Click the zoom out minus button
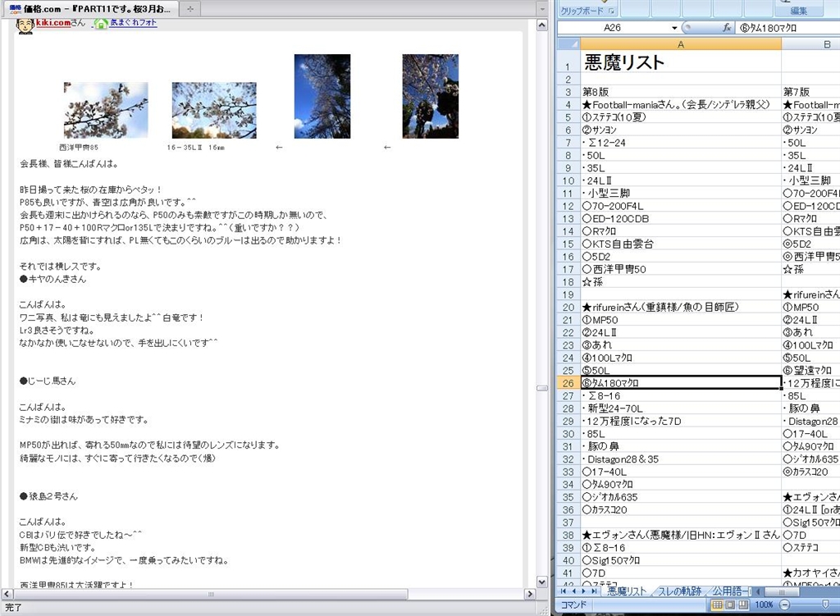Image resolution: width=840 pixels, height=616 pixels. 786,605
